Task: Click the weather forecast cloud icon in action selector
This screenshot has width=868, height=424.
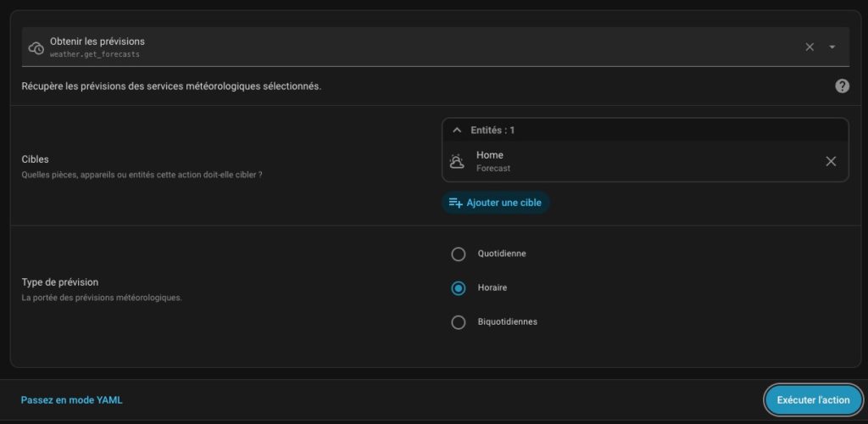Action: pos(36,47)
